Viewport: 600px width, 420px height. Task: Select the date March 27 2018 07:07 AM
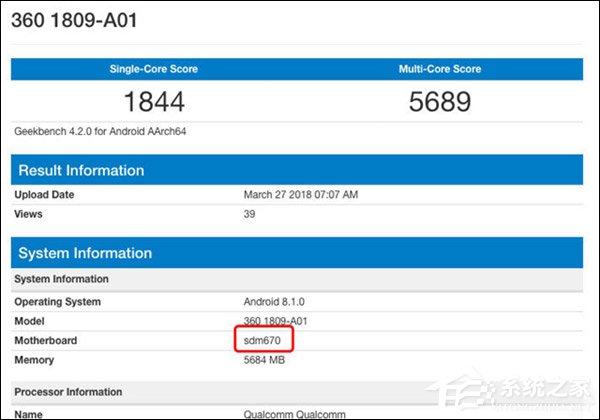coord(301,194)
